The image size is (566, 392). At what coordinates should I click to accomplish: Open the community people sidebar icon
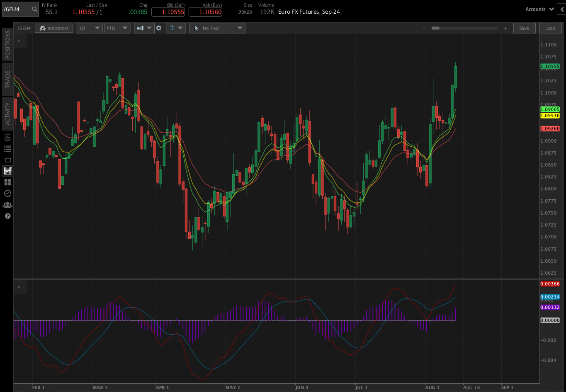7,204
